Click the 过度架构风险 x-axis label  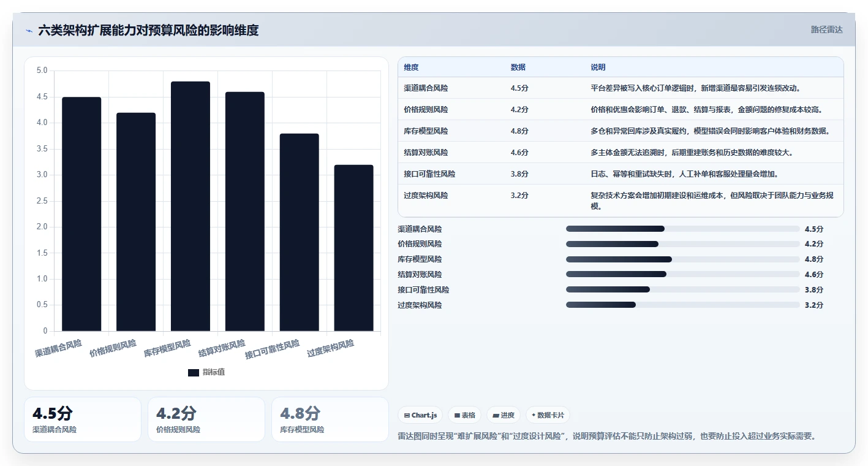click(x=331, y=348)
